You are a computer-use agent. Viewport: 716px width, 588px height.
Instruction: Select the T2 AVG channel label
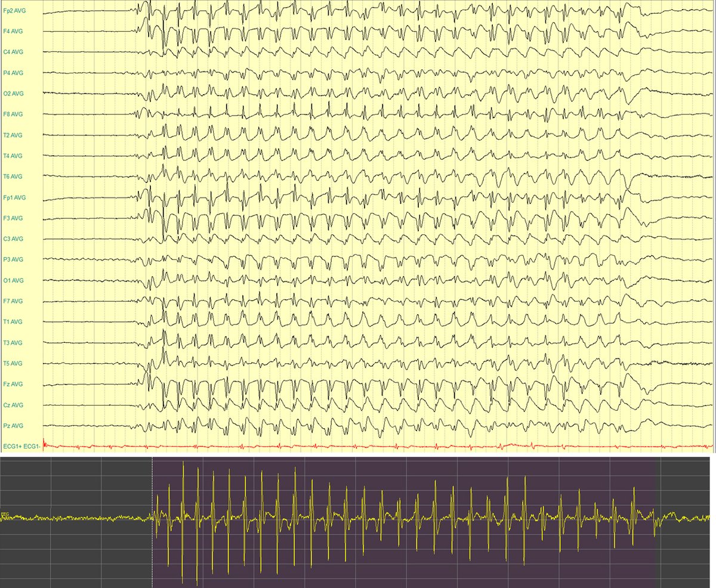[13, 135]
